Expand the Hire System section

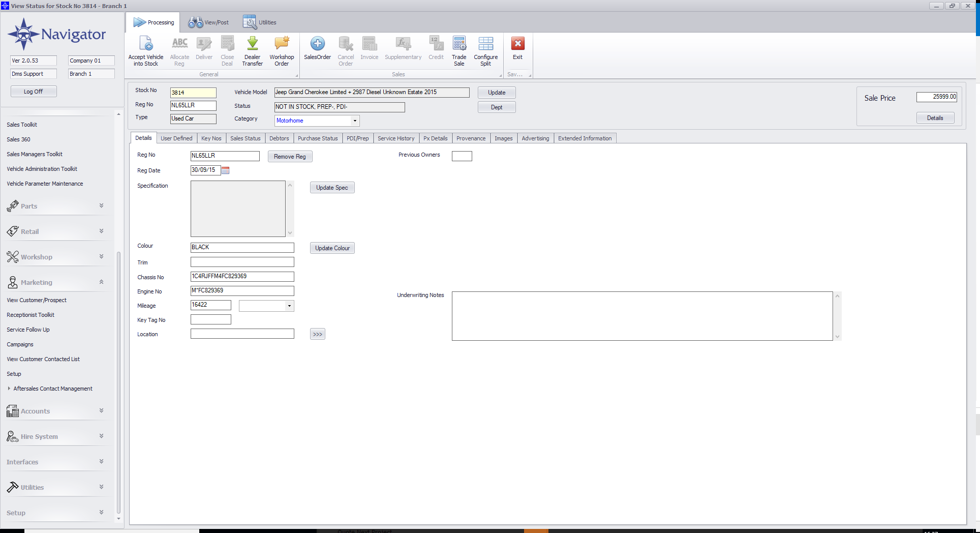click(101, 436)
